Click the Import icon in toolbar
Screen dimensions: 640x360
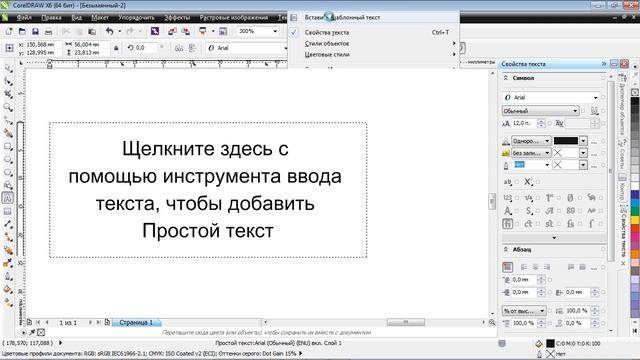coord(172,31)
